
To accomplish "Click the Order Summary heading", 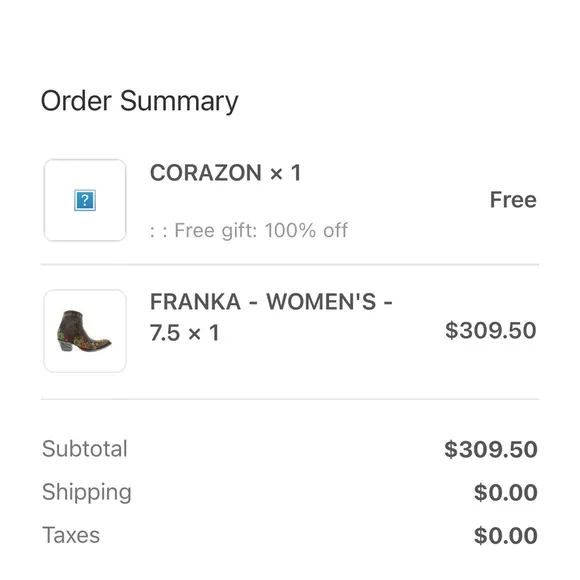I will coord(139,101).
